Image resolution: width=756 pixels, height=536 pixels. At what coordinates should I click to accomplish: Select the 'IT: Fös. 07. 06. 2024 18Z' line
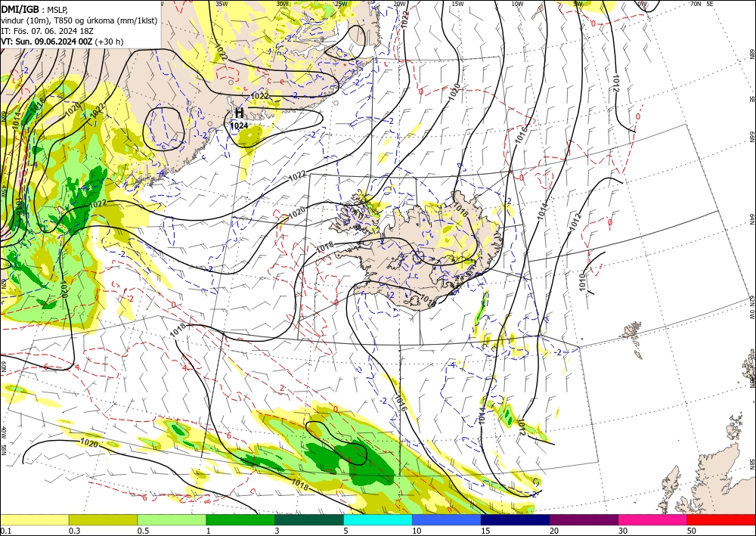[x=47, y=31]
